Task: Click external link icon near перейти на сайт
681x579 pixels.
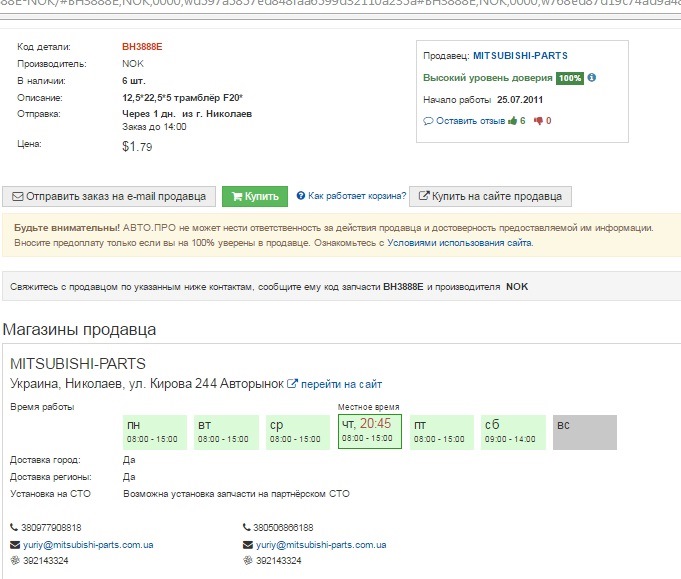Action: tap(292, 384)
